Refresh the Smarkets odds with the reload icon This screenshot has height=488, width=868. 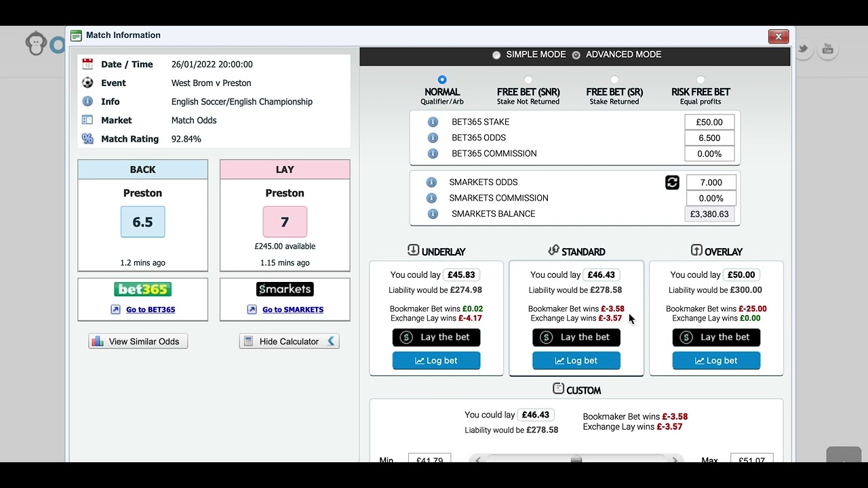672,182
